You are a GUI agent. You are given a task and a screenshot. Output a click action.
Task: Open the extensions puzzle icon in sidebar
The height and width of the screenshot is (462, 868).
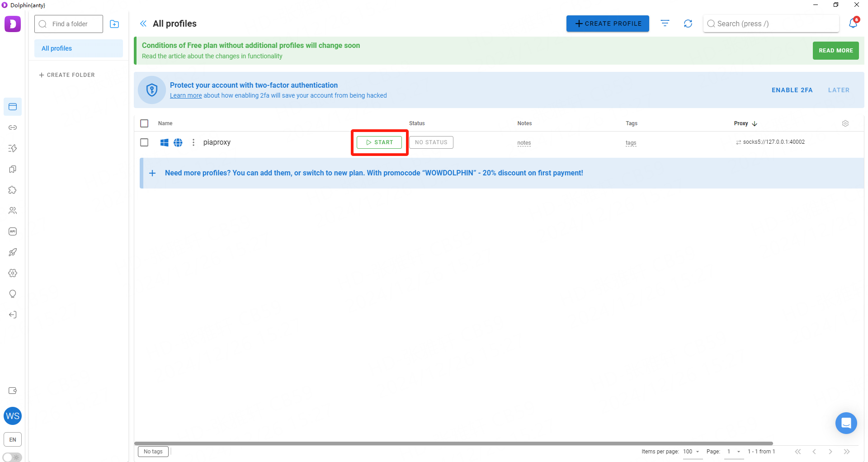coord(13,190)
